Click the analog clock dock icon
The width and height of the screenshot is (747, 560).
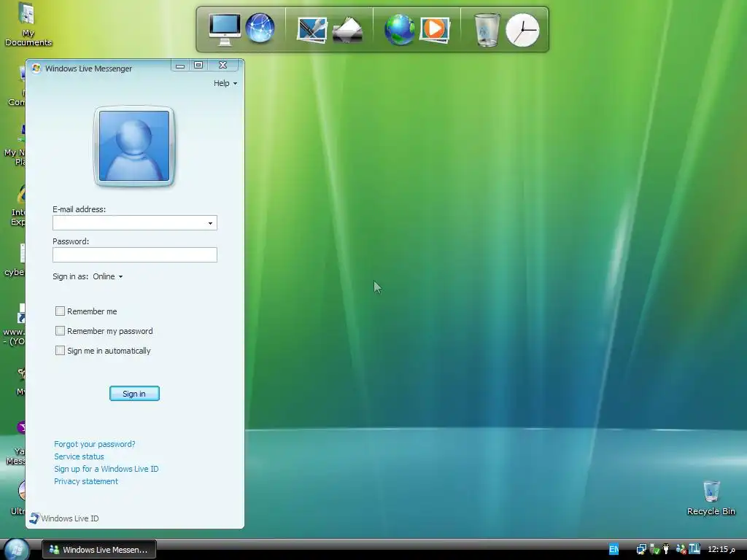click(x=522, y=30)
